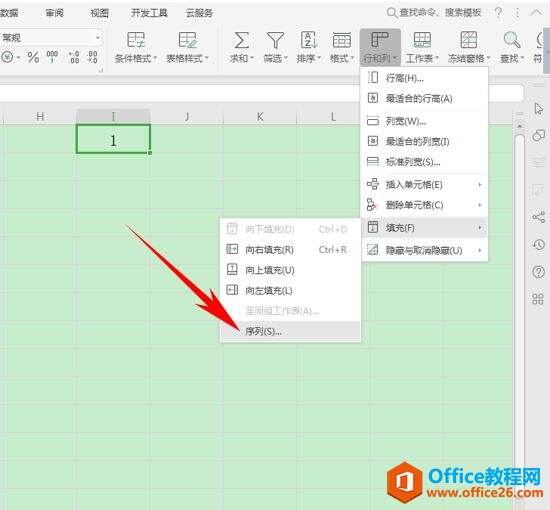Viewport: 550px width, 510px height.
Task: Expand the 条件格式 dropdown arrow
Action: 155,58
